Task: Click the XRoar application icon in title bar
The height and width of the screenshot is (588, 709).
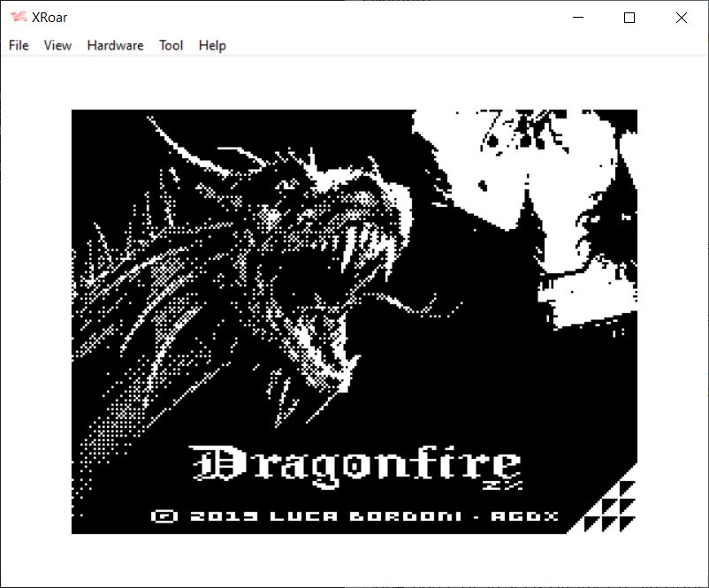Action: (x=18, y=18)
